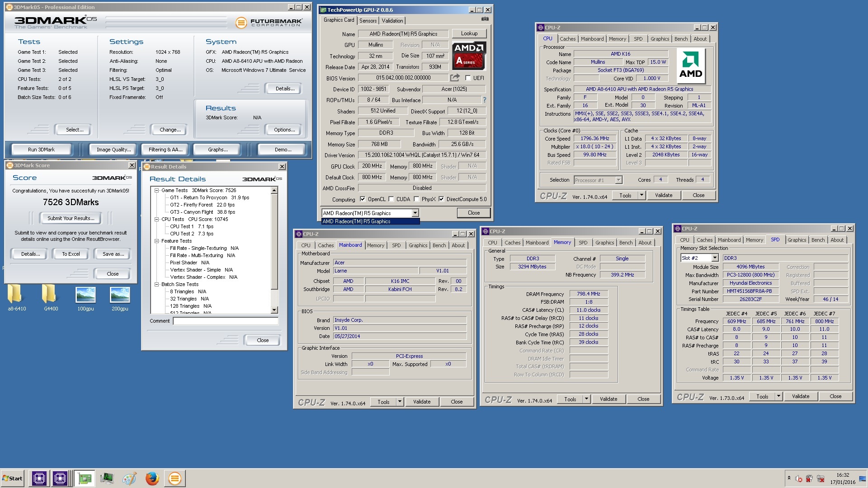Click the Options... button under Results
This screenshot has width=868, height=488.
284,129
